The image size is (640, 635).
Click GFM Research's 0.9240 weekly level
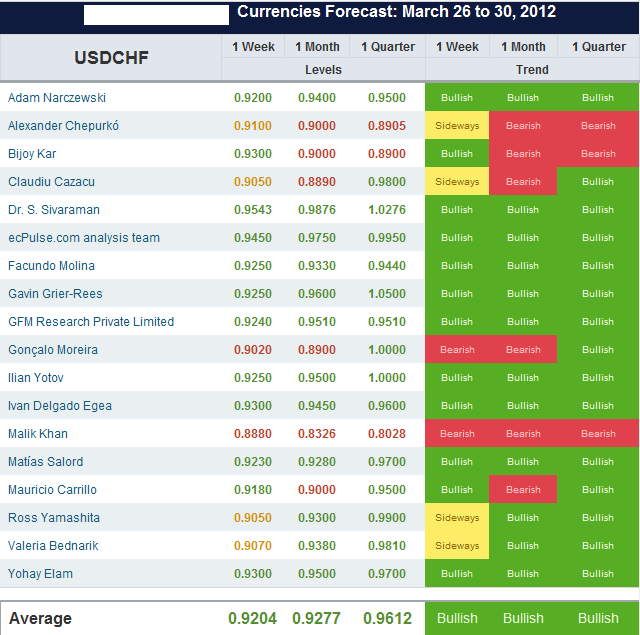point(253,322)
